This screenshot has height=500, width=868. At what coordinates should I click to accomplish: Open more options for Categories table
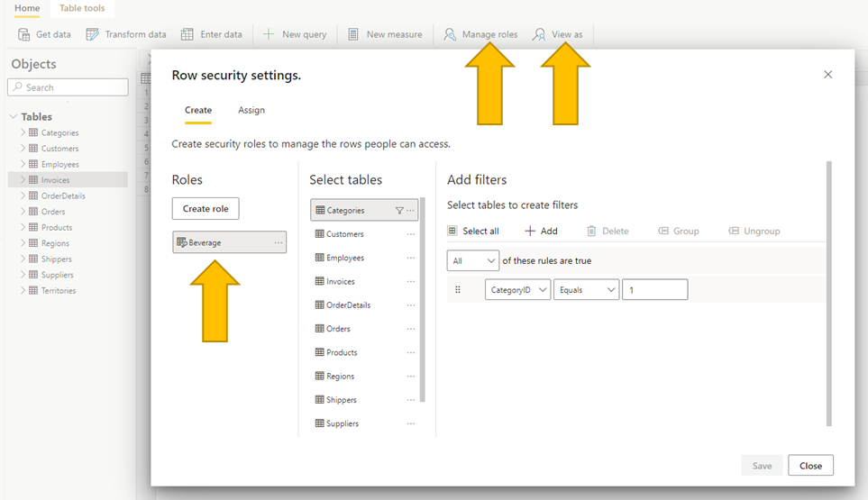click(x=410, y=210)
